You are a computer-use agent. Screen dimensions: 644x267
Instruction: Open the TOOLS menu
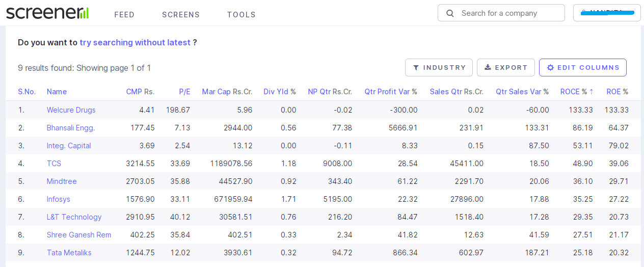click(x=242, y=15)
